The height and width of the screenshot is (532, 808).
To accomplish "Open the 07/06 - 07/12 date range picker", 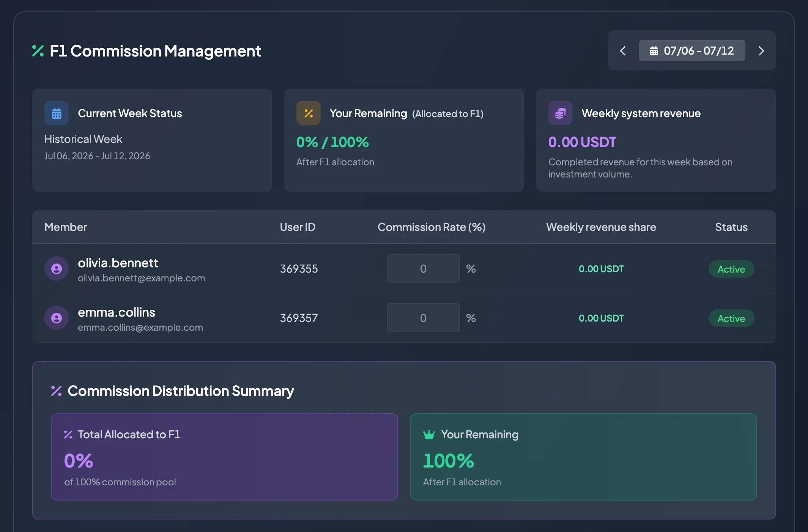I will pyautogui.click(x=692, y=50).
